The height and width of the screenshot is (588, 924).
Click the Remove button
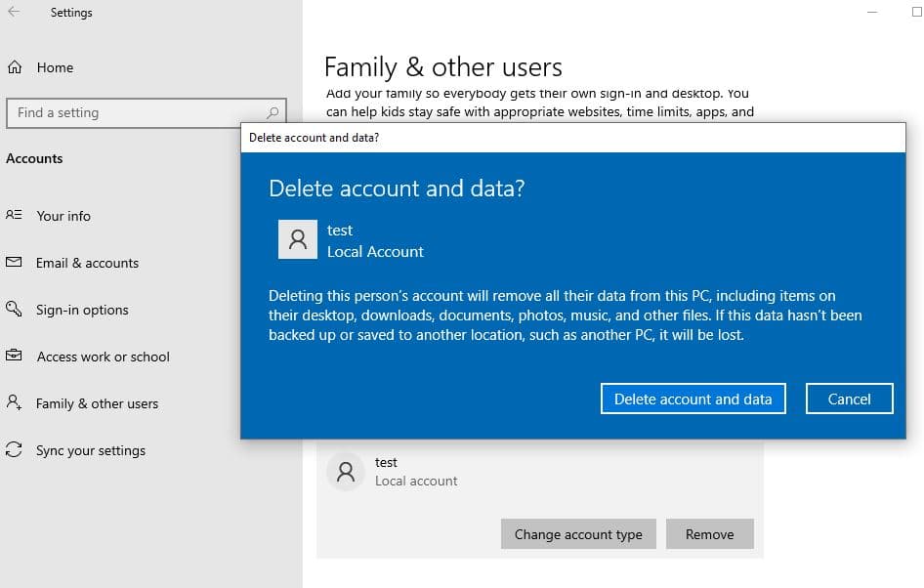tap(709, 534)
